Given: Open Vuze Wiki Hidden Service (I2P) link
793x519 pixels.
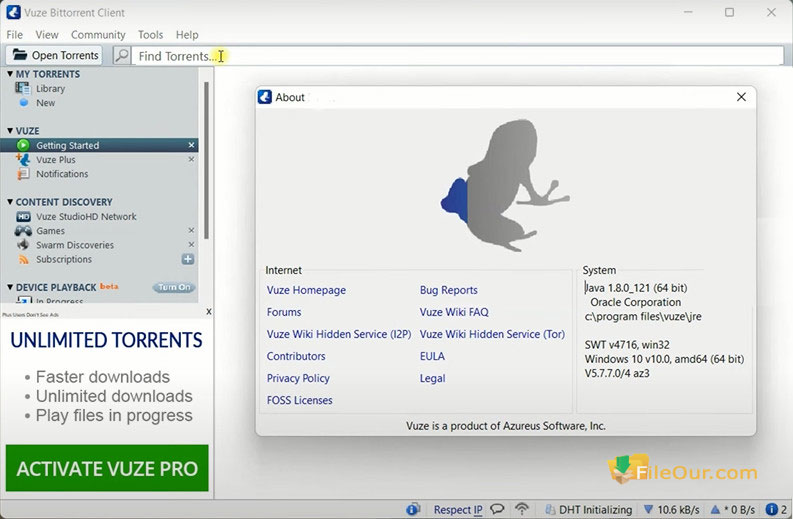Looking at the screenshot, I should tap(339, 334).
